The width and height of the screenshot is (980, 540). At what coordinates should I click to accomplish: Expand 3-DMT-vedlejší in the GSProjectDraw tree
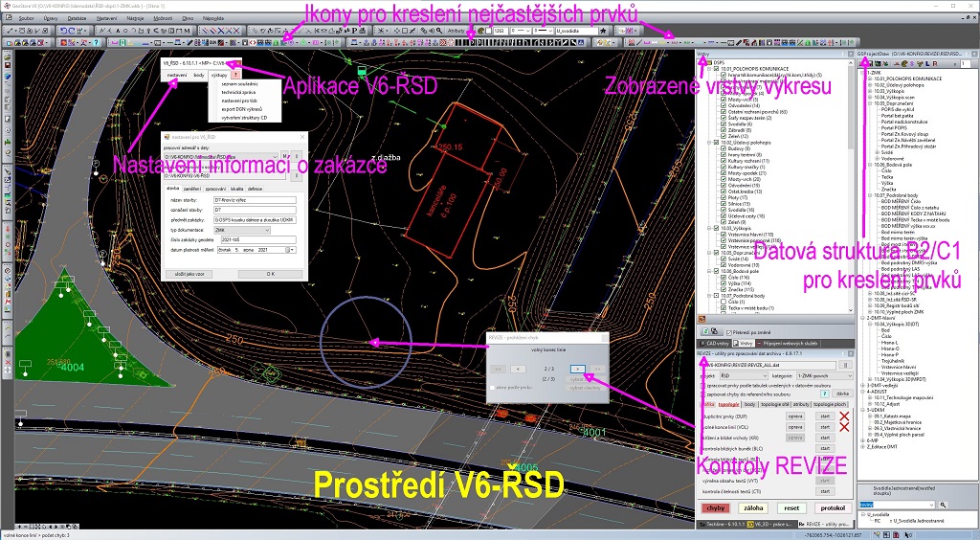click(x=863, y=385)
